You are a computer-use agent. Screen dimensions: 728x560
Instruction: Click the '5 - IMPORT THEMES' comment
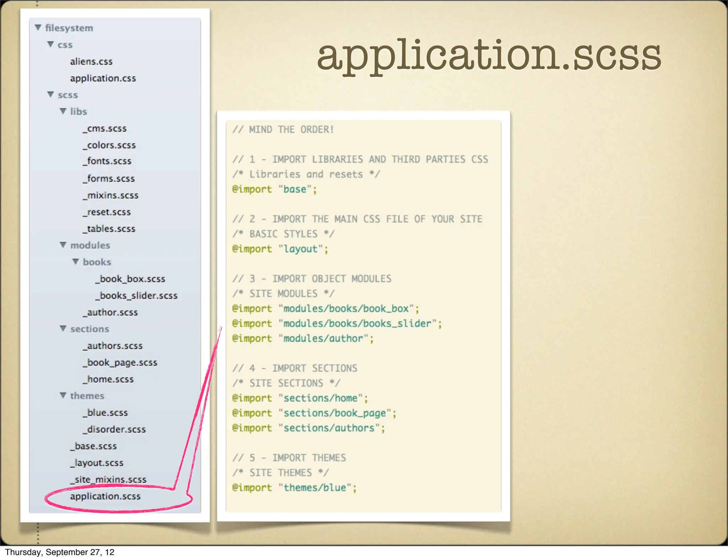point(289,458)
